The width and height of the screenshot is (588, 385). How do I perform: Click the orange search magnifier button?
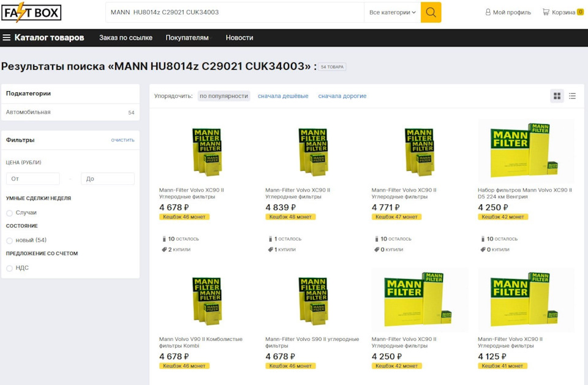(431, 12)
